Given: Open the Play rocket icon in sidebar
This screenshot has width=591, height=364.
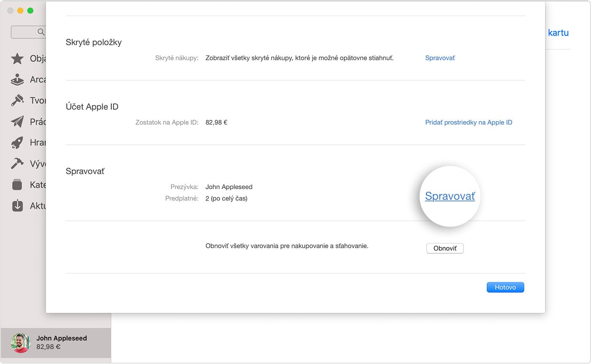Looking at the screenshot, I should 17,143.
